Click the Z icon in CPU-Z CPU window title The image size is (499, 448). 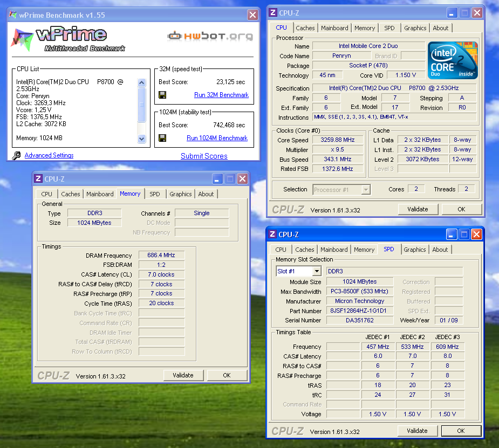click(273, 13)
